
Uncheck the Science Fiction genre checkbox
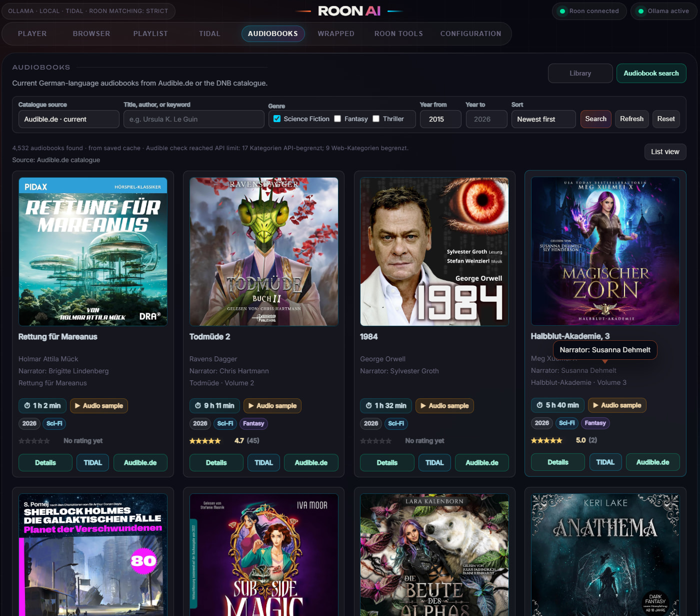277,119
